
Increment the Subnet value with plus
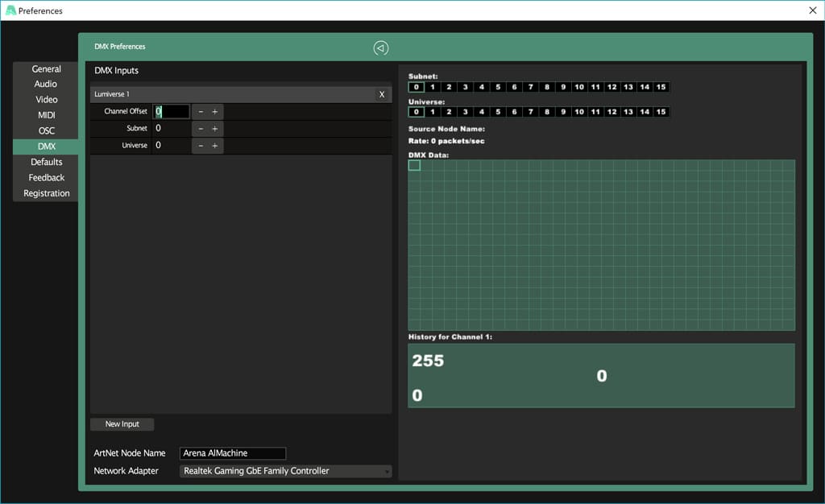coord(215,129)
